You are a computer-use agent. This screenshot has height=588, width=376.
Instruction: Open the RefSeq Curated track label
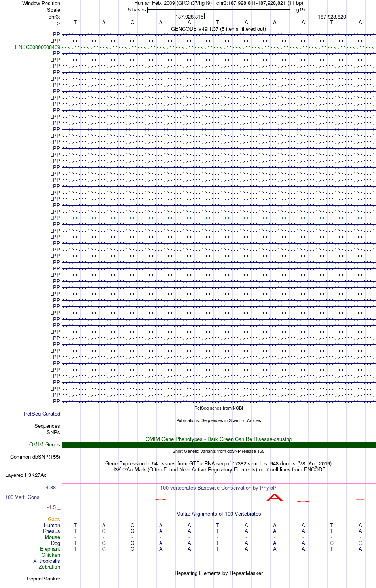click(x=42, y=414)
